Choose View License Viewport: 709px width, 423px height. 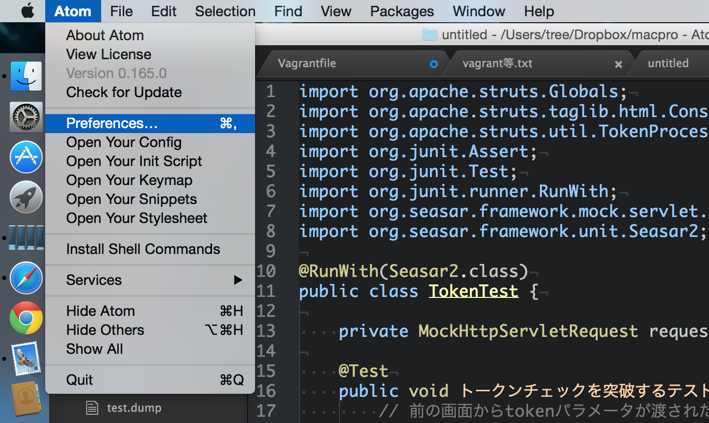[x=150, y=54]
